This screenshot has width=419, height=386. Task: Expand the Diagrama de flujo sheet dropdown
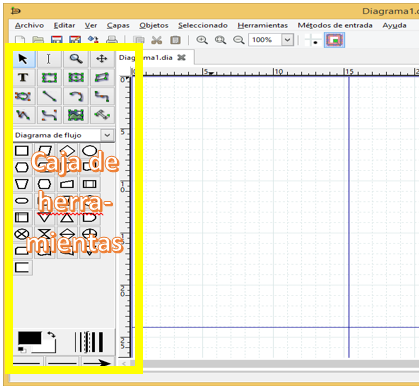pyautogui.click(x=107, y=135)
